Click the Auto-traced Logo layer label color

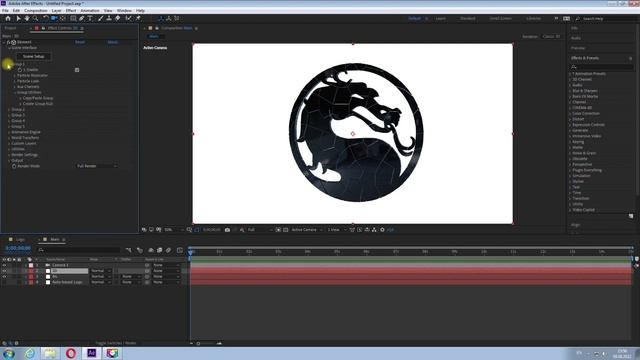31,282
